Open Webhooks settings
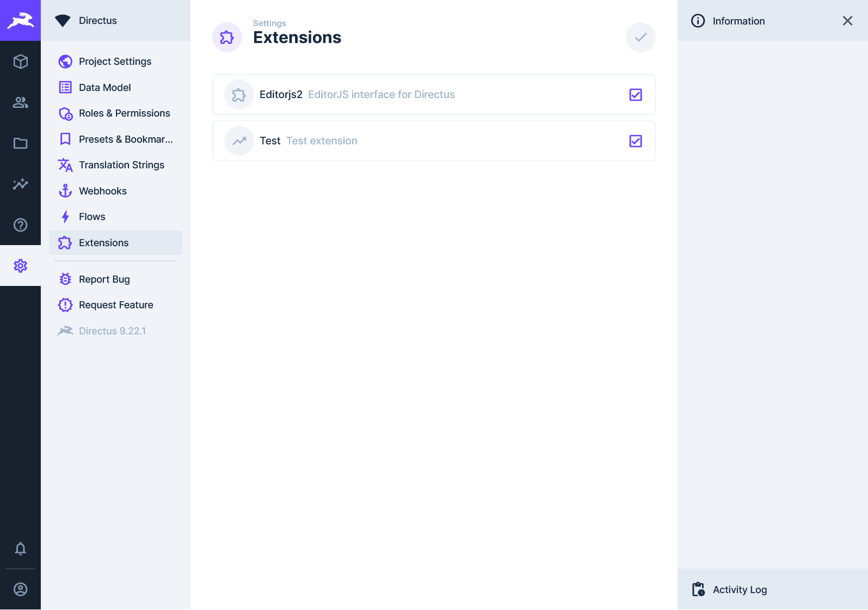 (x=115, y=191)
